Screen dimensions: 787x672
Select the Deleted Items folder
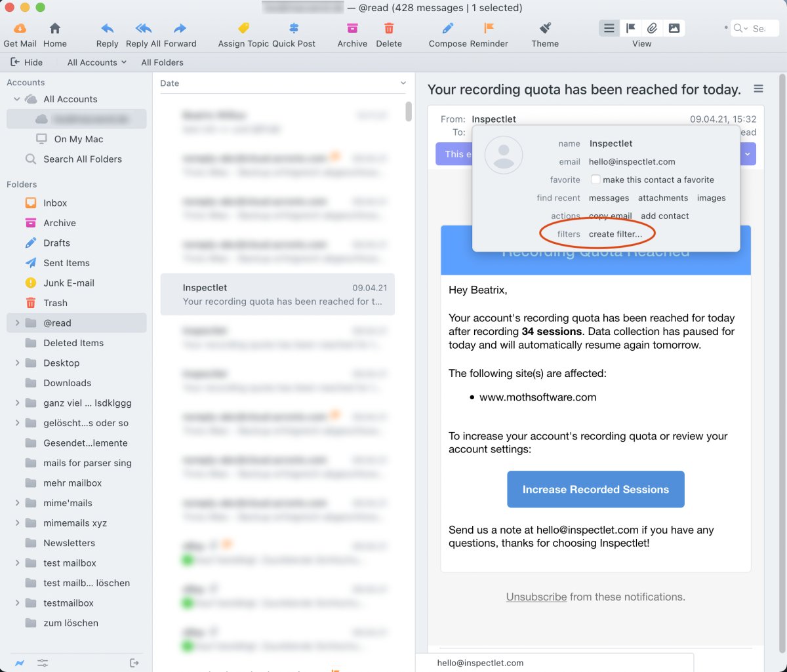pyautogui.click(x=73, y=343)
